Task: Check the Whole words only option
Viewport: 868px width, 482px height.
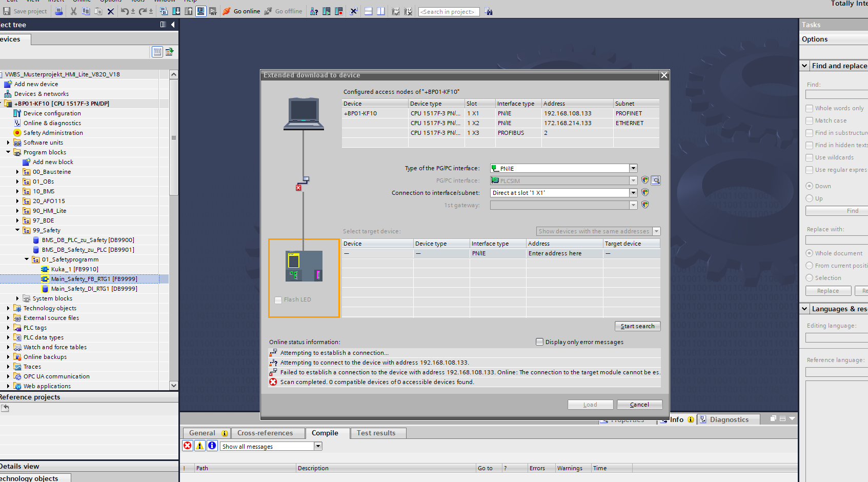Action: 809,108
